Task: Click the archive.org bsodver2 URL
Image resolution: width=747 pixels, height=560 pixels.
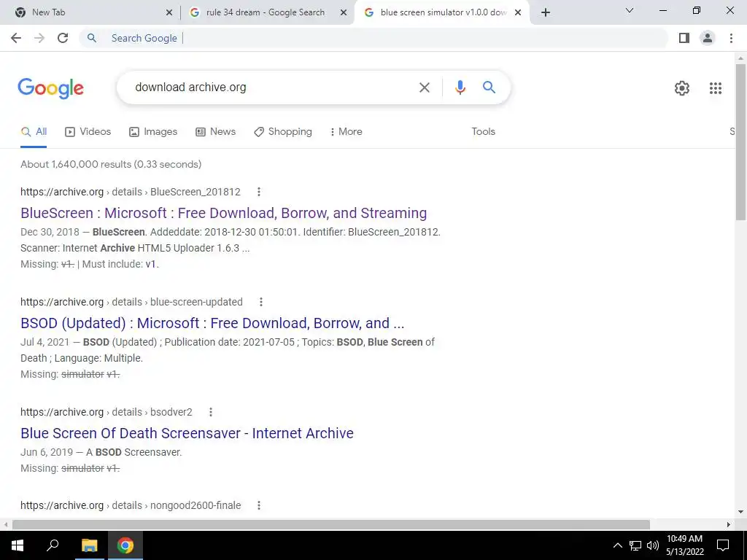Action: tap(107, 412)
